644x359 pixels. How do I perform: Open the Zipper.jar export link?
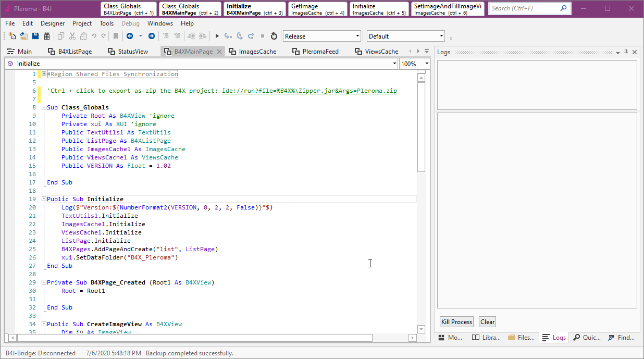point(309,91)
